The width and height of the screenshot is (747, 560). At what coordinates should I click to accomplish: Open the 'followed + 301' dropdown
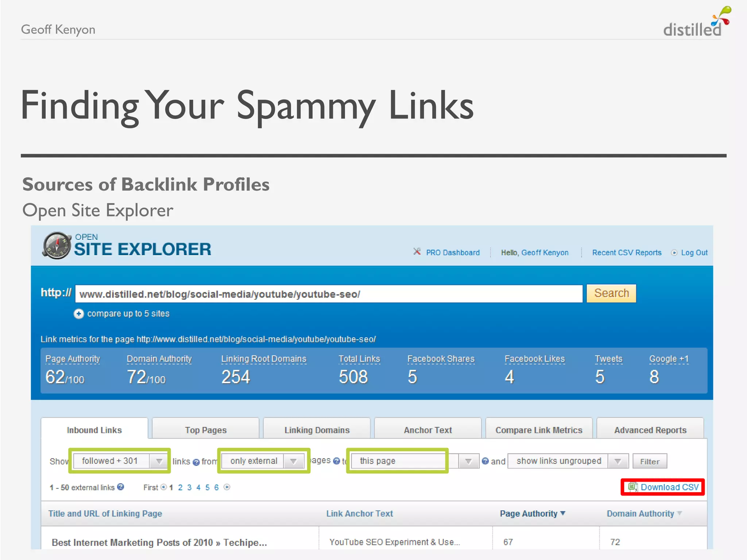pyautogui.click(x=120, y=461)
